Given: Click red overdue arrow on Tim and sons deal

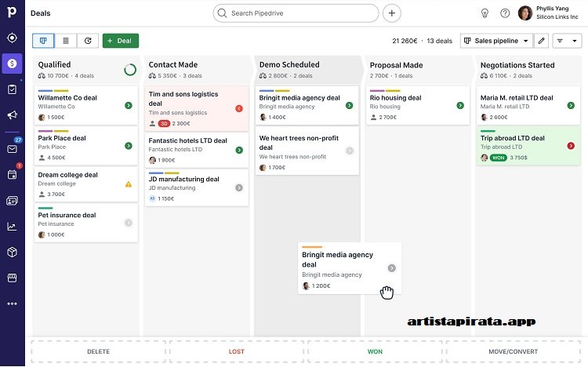Looking at the screenshot, I should 239,108.
